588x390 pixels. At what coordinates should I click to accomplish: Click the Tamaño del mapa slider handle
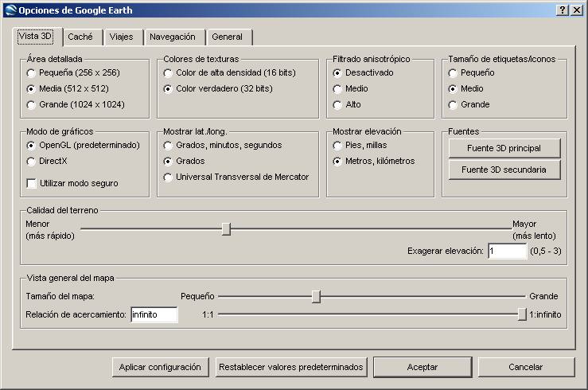coord(316,297)
